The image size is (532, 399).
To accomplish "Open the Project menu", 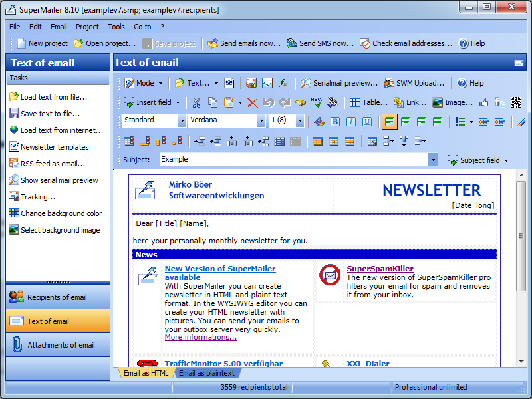I will (x=87, y=27).
